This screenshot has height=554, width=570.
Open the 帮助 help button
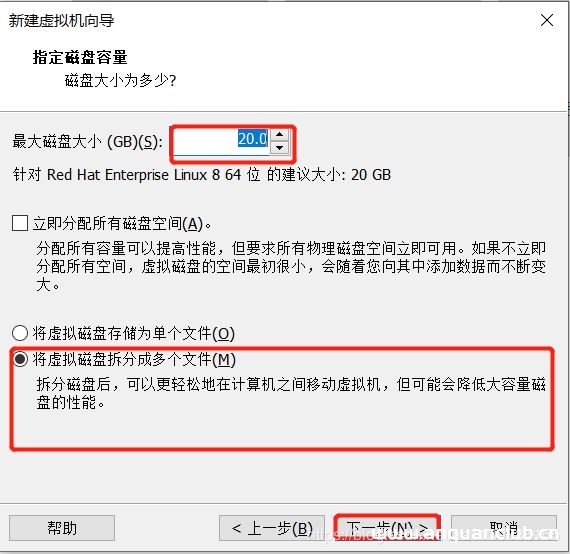click(x=62, y=527)
